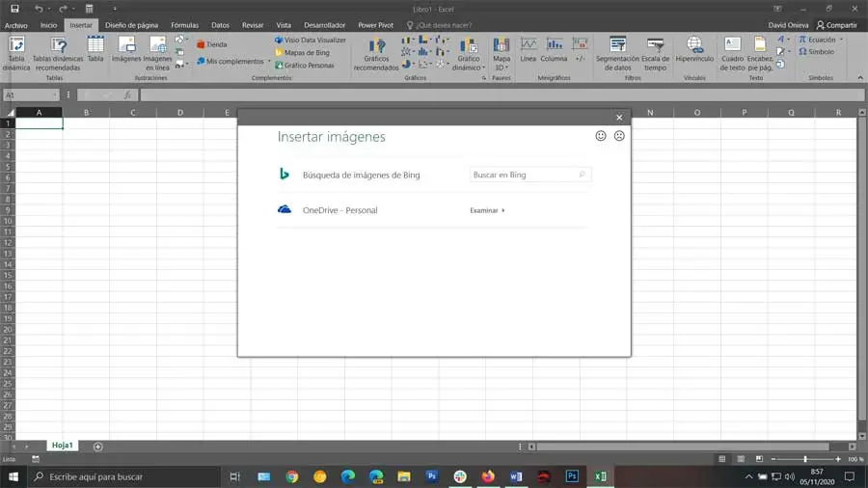Insert a Columna sparkline

pyautogui.click(x=555, y=49)
